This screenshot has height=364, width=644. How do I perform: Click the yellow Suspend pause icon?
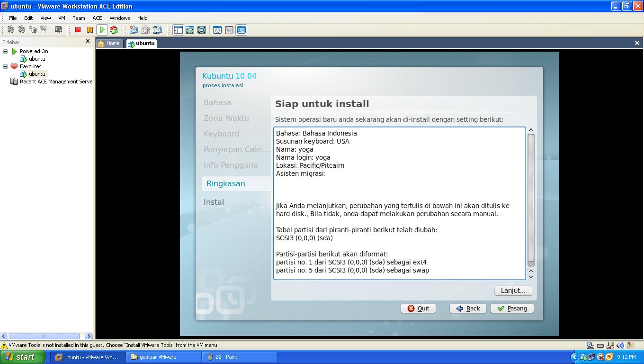pyautogui.click(x=89, y=30)
